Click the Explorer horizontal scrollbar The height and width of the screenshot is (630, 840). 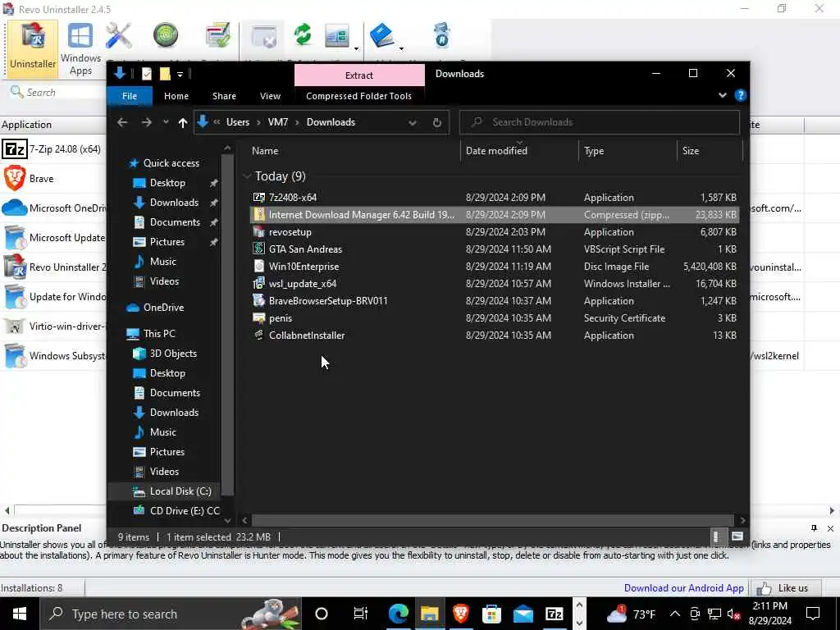point(492,520)
